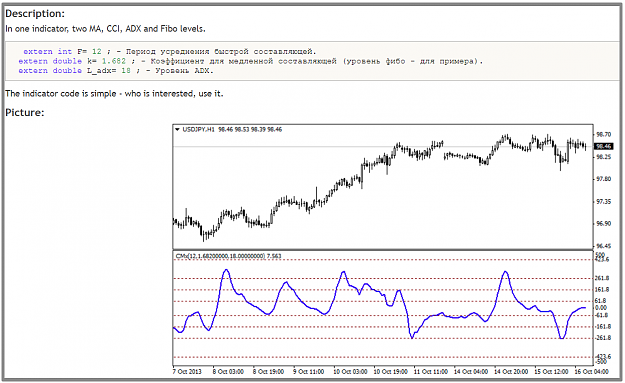
Task: Select the code line 'extern double k= 1.682'
Action: [x=251, y=61]
